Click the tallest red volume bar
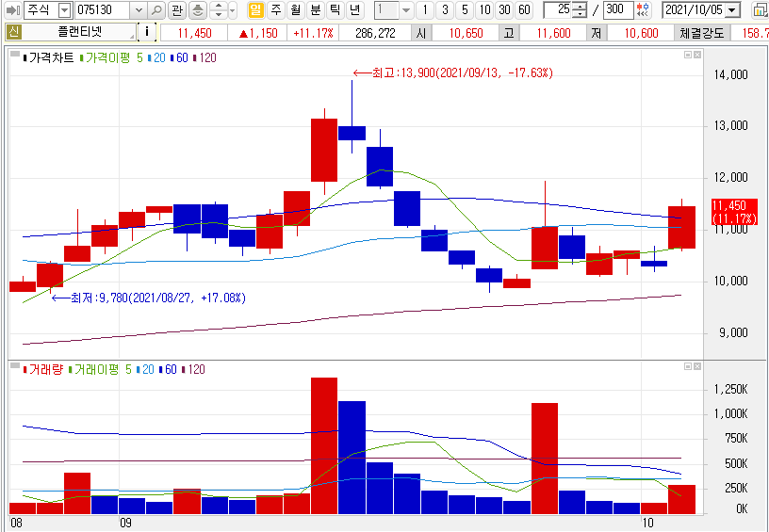 [324, 445]
